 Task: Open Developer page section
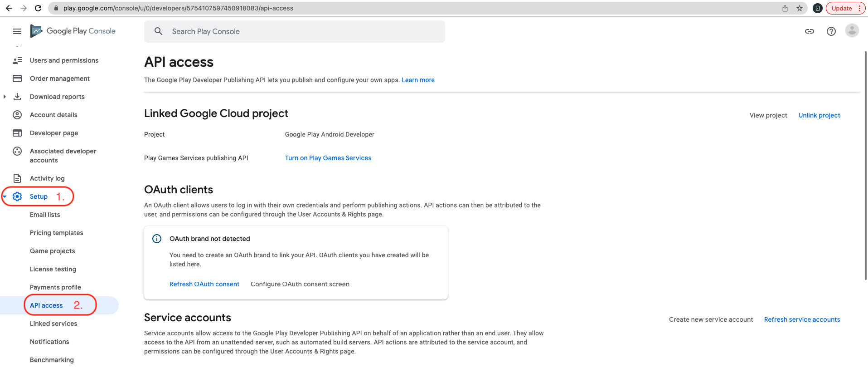[x=54, y=133]
